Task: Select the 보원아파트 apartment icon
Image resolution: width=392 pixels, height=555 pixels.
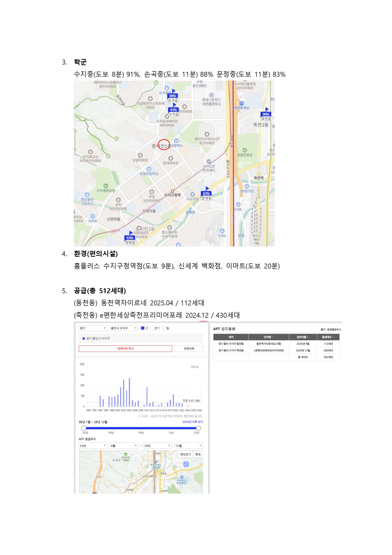Action: click(140, 155)
